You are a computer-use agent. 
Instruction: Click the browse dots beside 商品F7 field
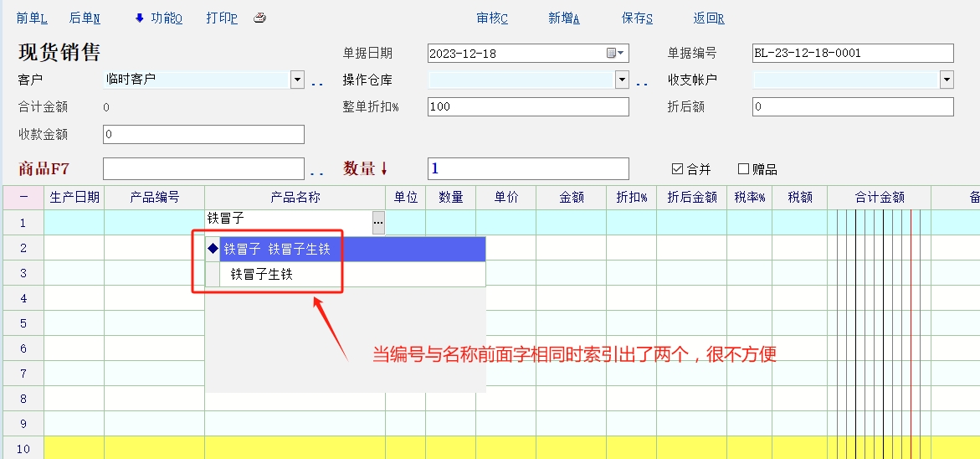pyautogui.click(x=317, y=172)
